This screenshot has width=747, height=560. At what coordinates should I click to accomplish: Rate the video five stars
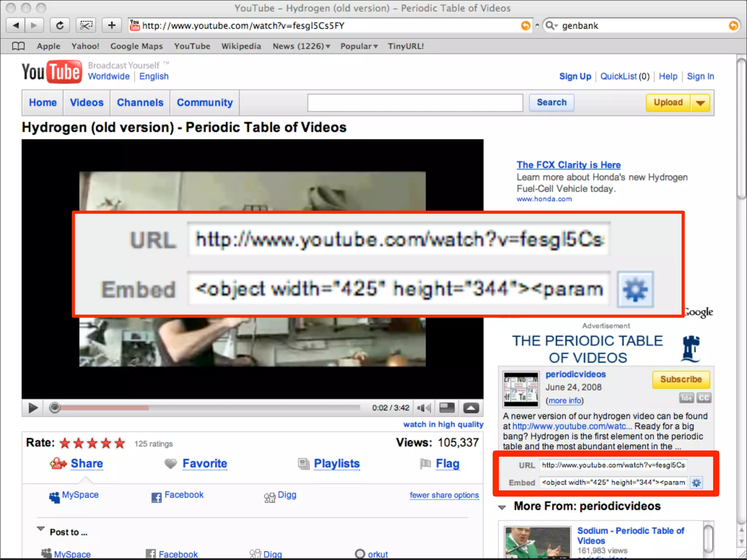(120, 443)
